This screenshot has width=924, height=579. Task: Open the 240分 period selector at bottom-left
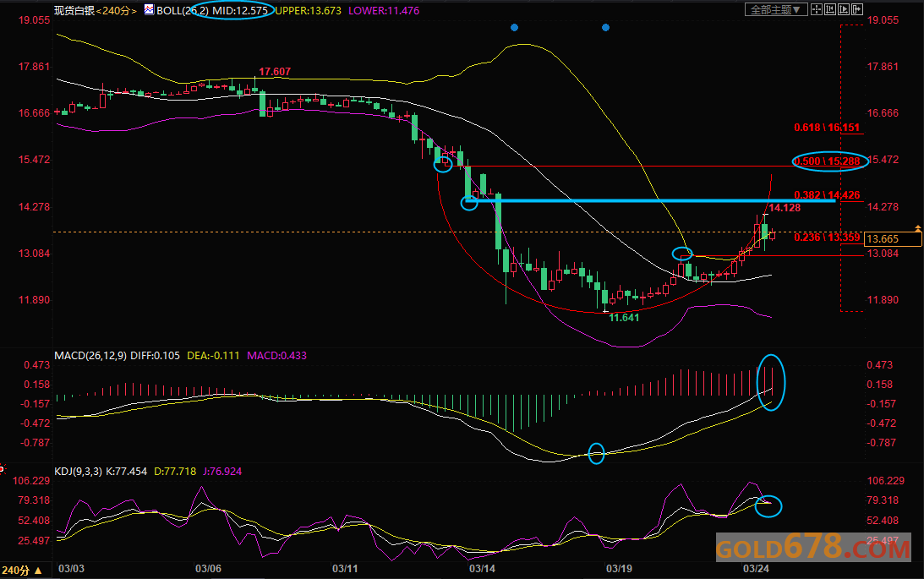pyautogui.click(x=22, y=571)
